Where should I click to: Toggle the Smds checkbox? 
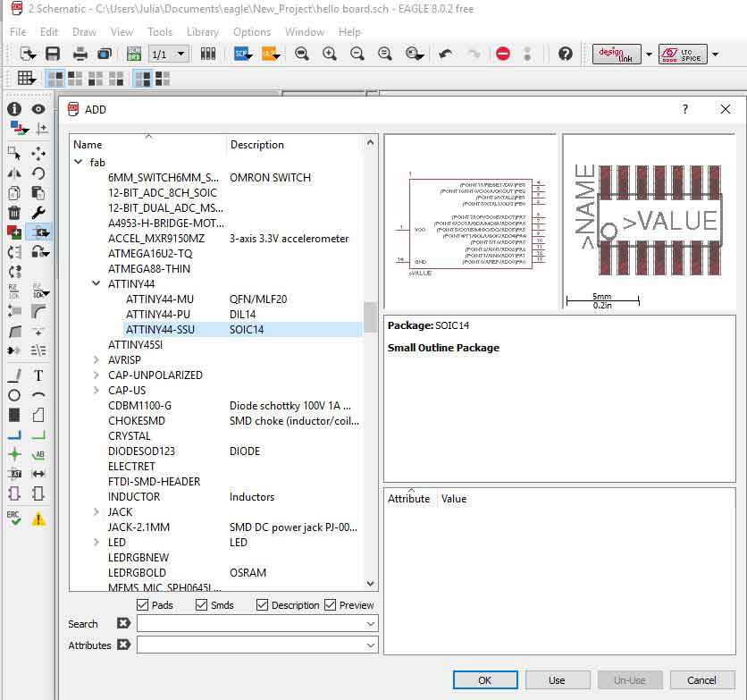coord(202,604)
